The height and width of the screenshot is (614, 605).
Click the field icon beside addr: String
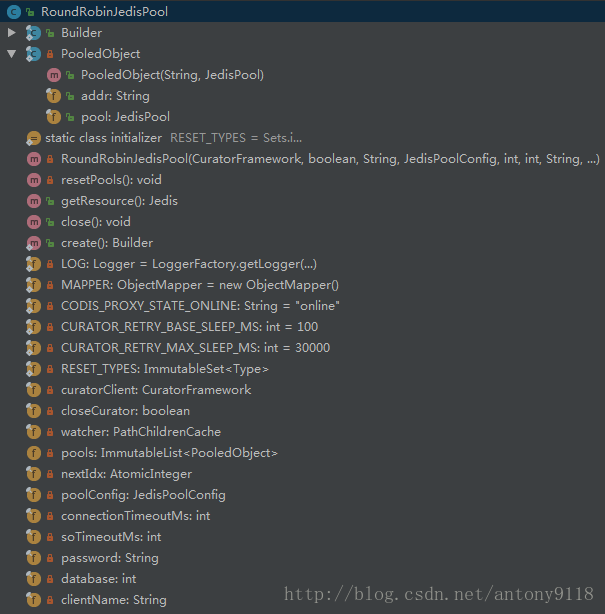pyautogui.click(x=53, y=96)
